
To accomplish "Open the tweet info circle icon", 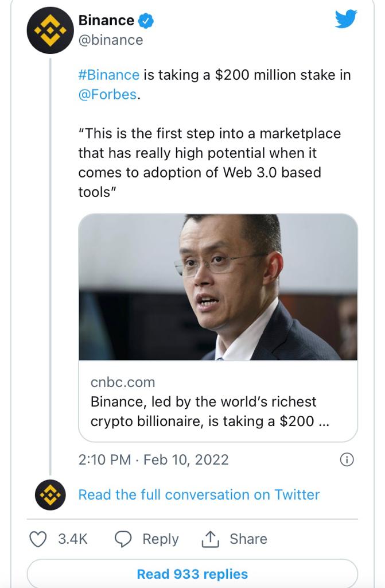I will coord(347,459).
